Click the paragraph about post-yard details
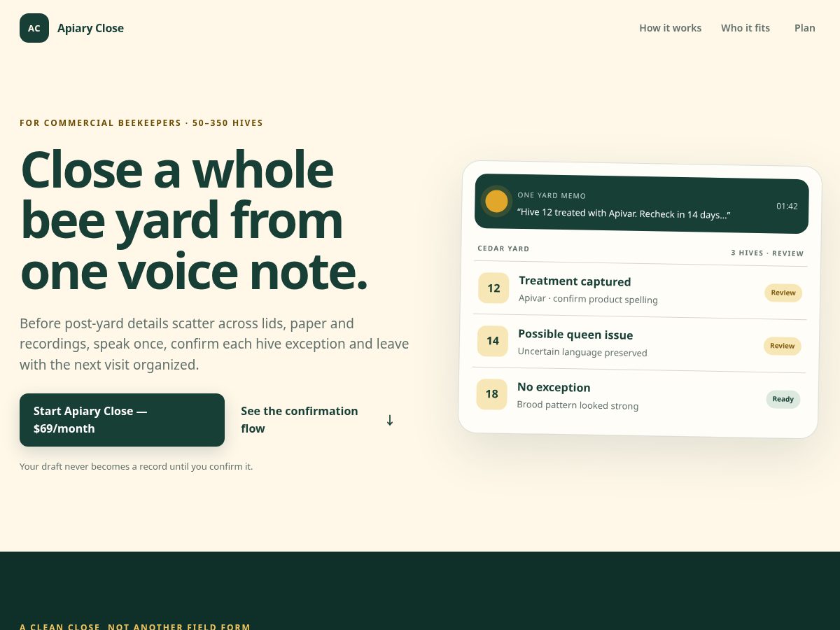 214,344
